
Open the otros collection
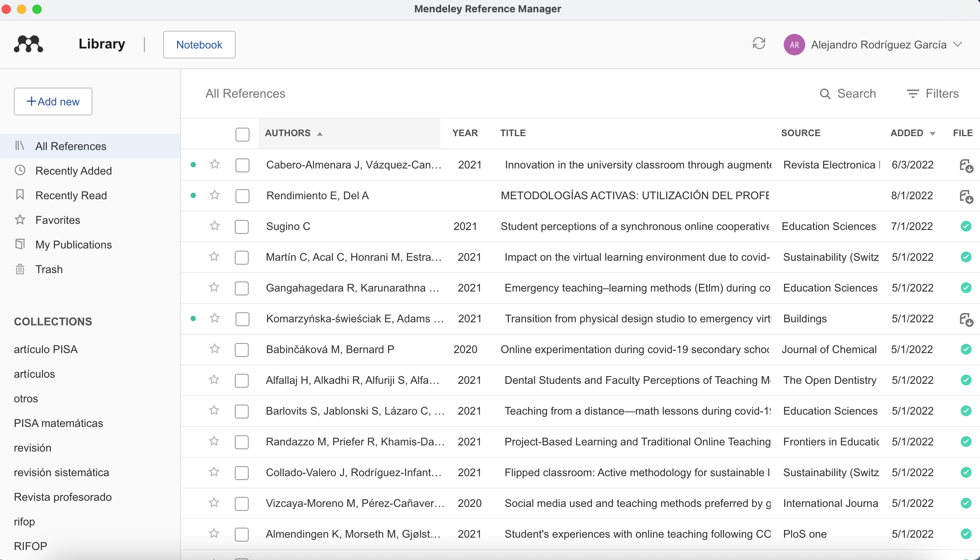coord(26,398)
